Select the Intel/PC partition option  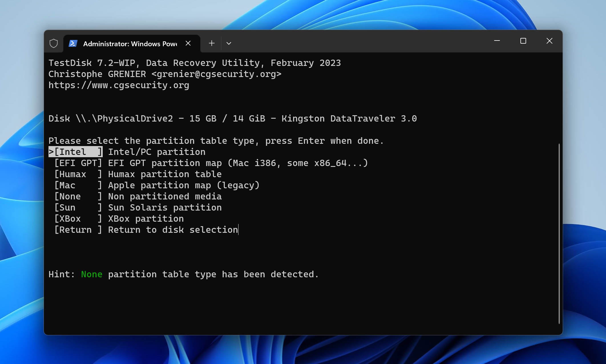tap(127, 152)
